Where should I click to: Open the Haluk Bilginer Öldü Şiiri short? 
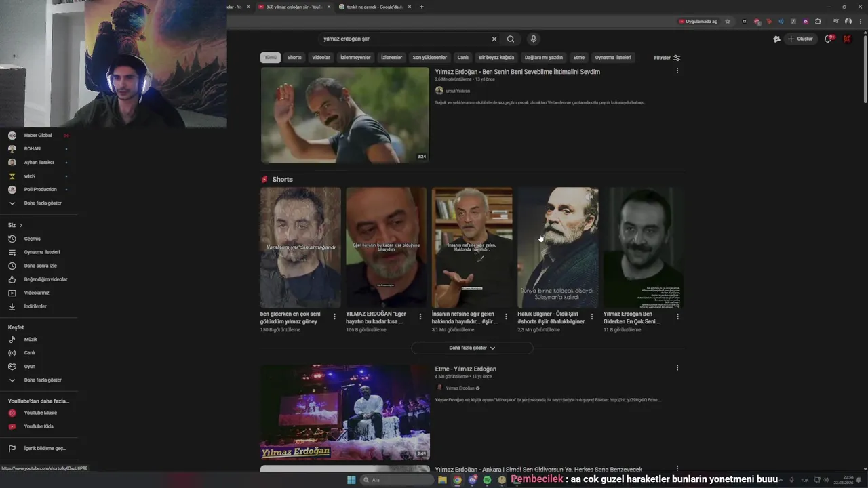[x=558, y=247]
